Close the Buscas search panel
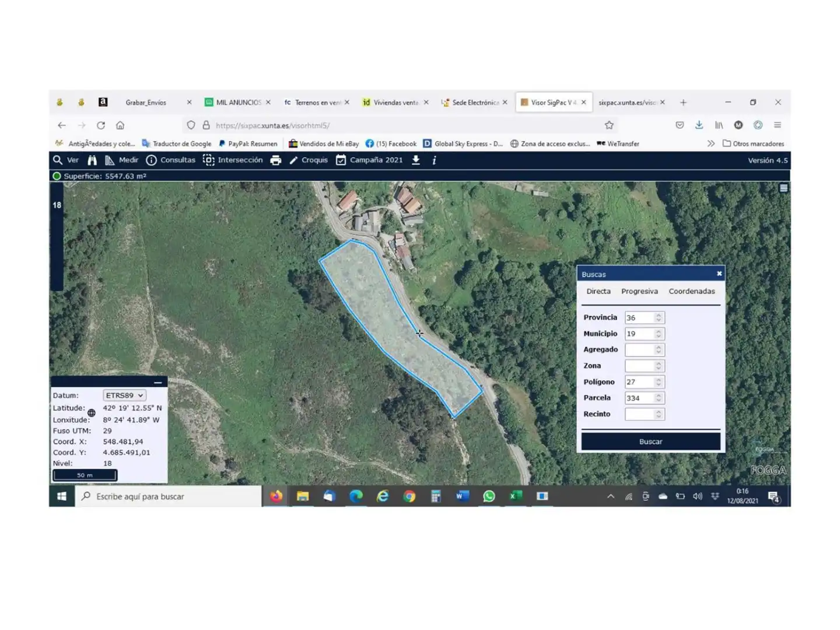Viewport: 840px width, 630px height. click(x=719, y=274)
